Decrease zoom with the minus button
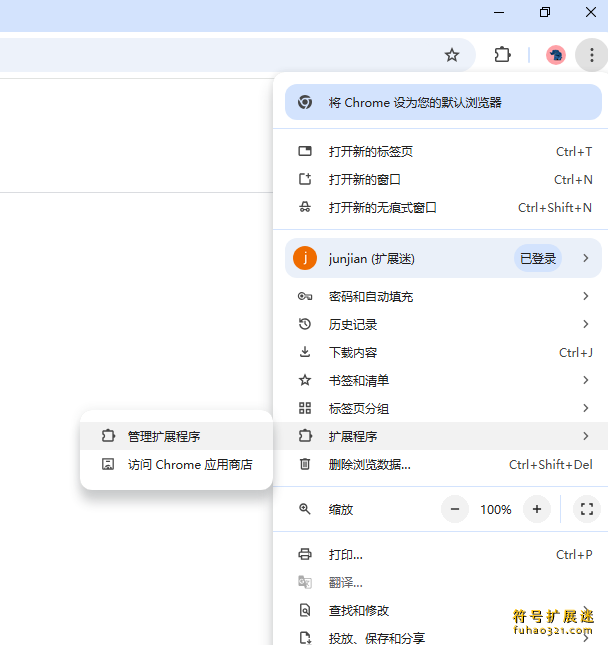Image resolution: width=608 pixels, height=645 pixels. (455, 509)
